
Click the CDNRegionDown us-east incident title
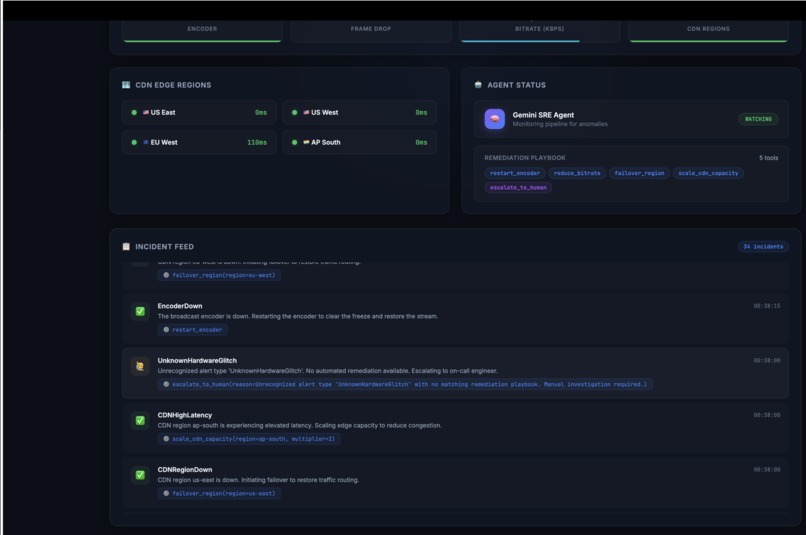(185, 469)
